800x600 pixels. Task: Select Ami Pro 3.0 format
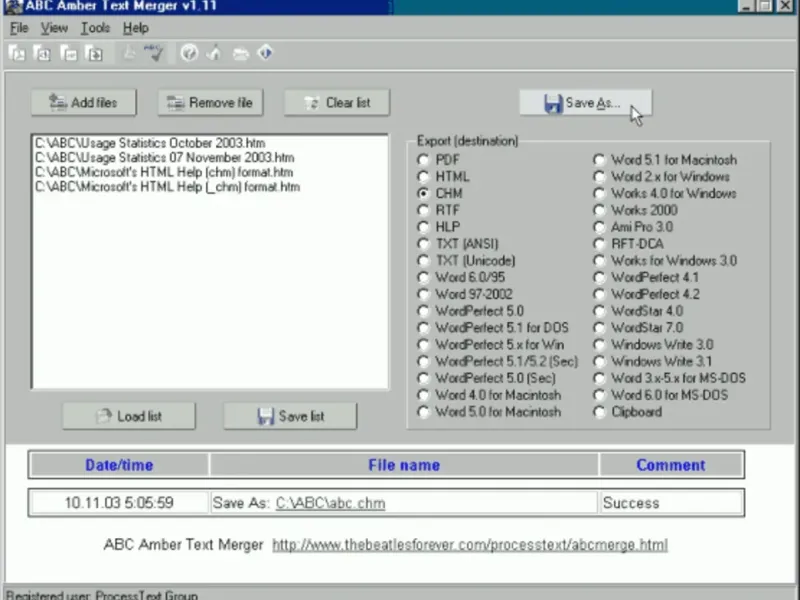[x=633, y=227]
